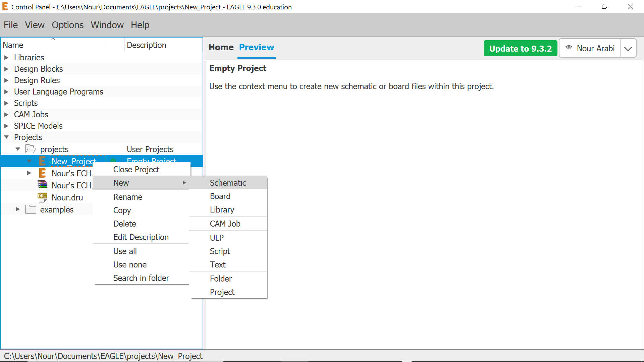Click the Nour's ECH project EAGLE icon
Image resolution: width=644 pixels, height=362 pixels.
[x=42, y=173]
